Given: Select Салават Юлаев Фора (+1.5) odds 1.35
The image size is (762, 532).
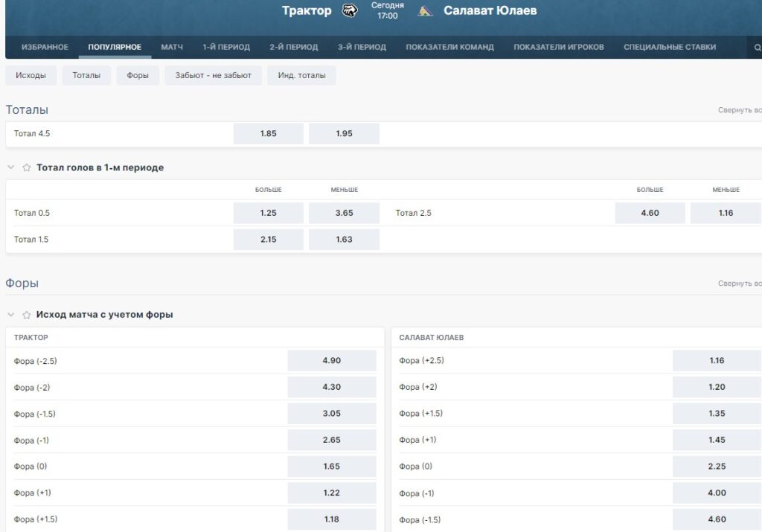Looking at the screenshot, I should tap(717, 414).
